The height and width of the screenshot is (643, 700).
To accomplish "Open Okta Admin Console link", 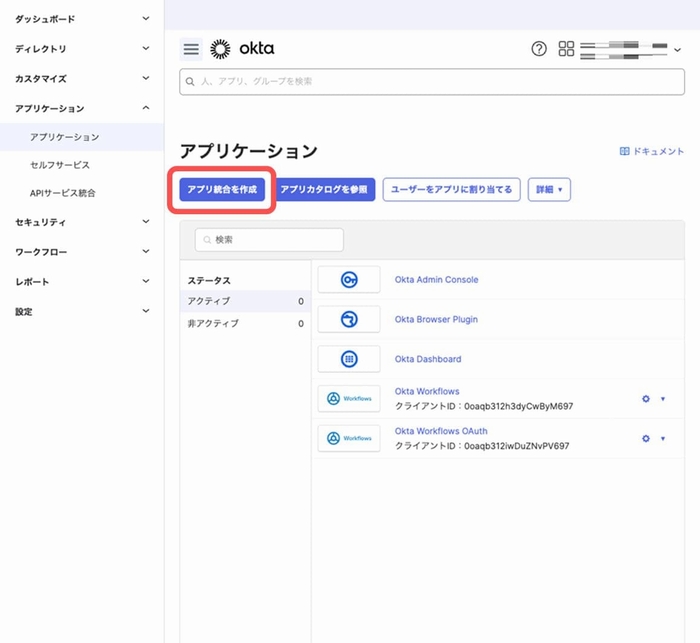I will pyautogui.click(x=436, y=280).
